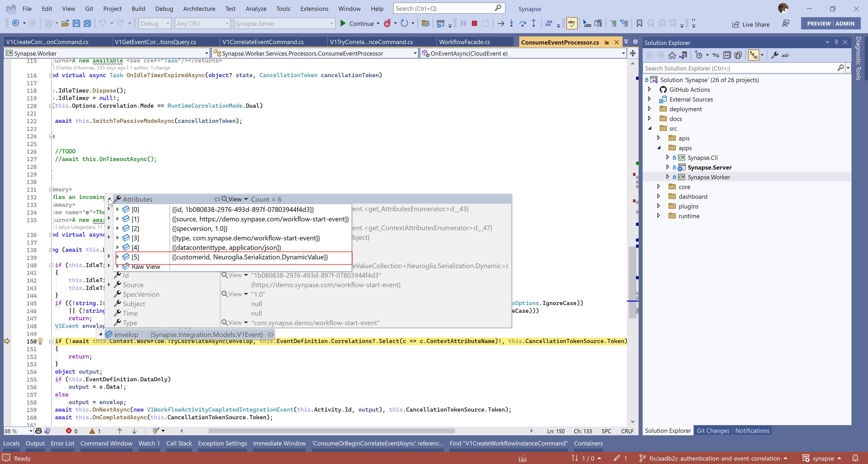Toggle the pin on ConsumeEventProcessor.cs tab

click(606, 43)
